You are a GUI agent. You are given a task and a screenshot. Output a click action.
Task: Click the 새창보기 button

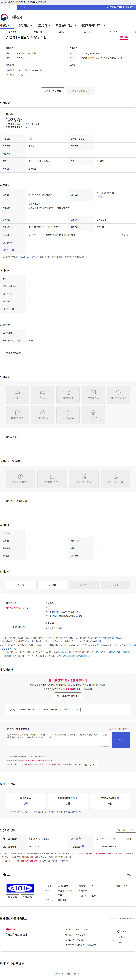tap(122, 943)
